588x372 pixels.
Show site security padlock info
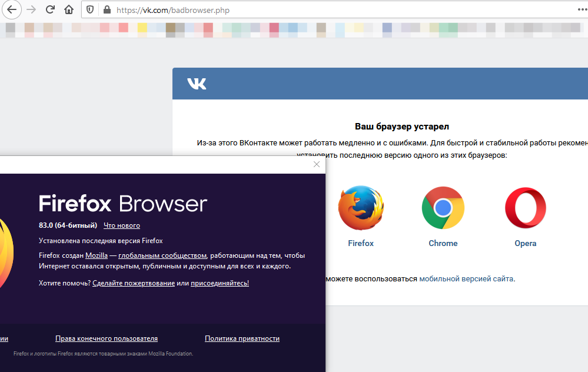tap(107, 10)
